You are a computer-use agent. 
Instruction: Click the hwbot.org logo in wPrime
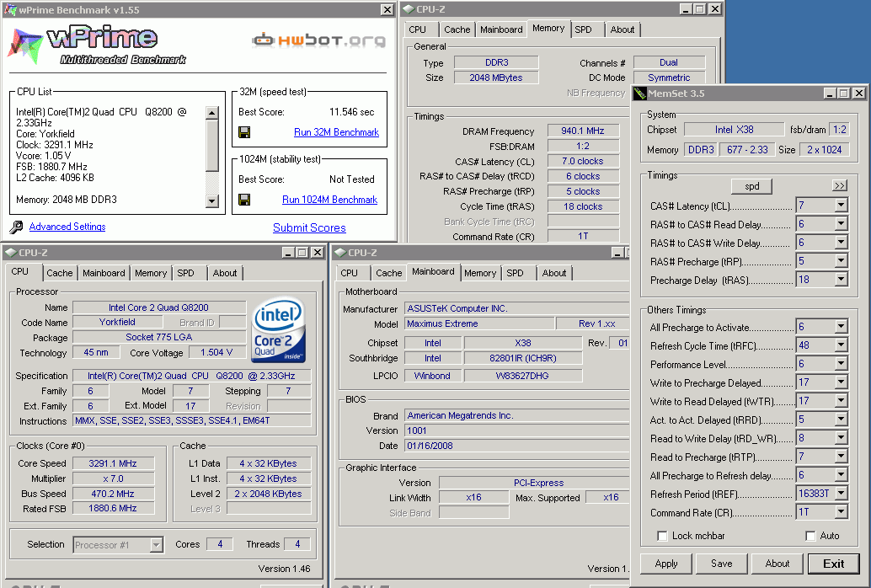tap(318, 40)
